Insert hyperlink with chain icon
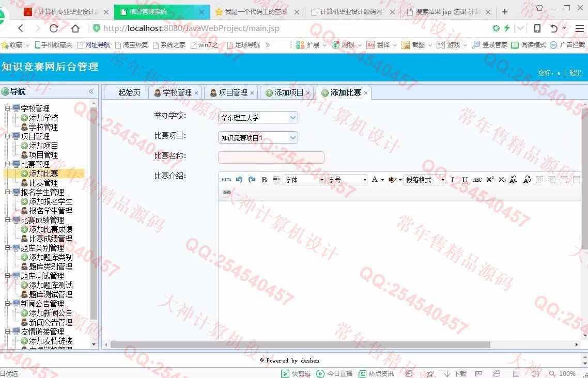The image size is (588, 378). pyautogui.click(x=226, y=192)
